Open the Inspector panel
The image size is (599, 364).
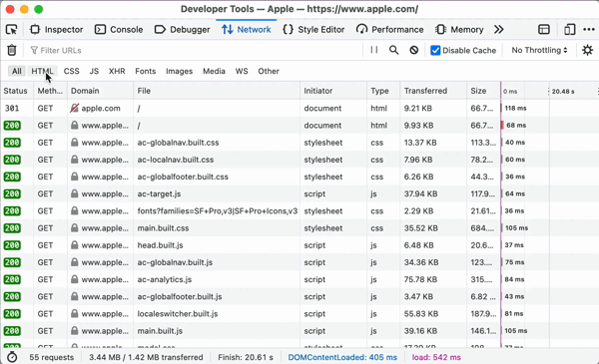[x=57, y=29]
